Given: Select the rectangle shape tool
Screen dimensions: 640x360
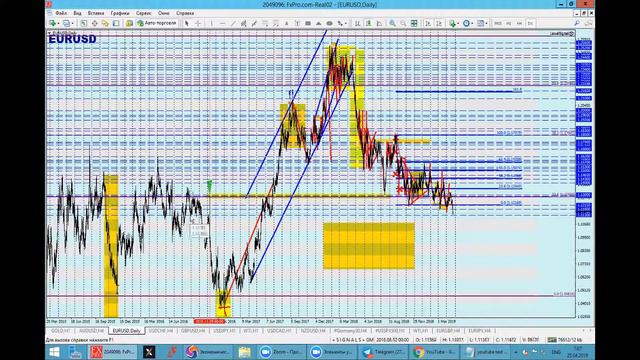Looking at the screenshot, I should [308, 23].
